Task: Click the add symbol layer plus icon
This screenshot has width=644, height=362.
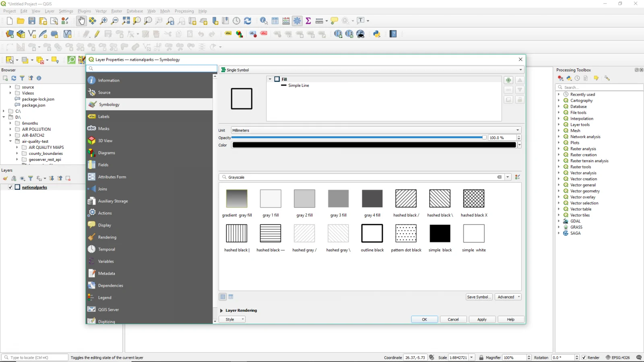Action: click(x=508, y=80)
